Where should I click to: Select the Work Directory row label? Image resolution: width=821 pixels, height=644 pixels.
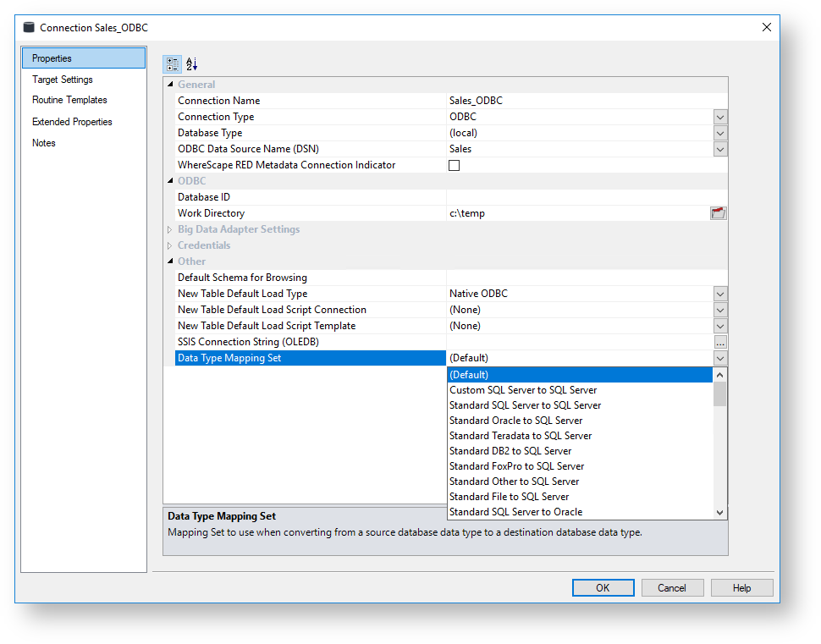point(310,213)
